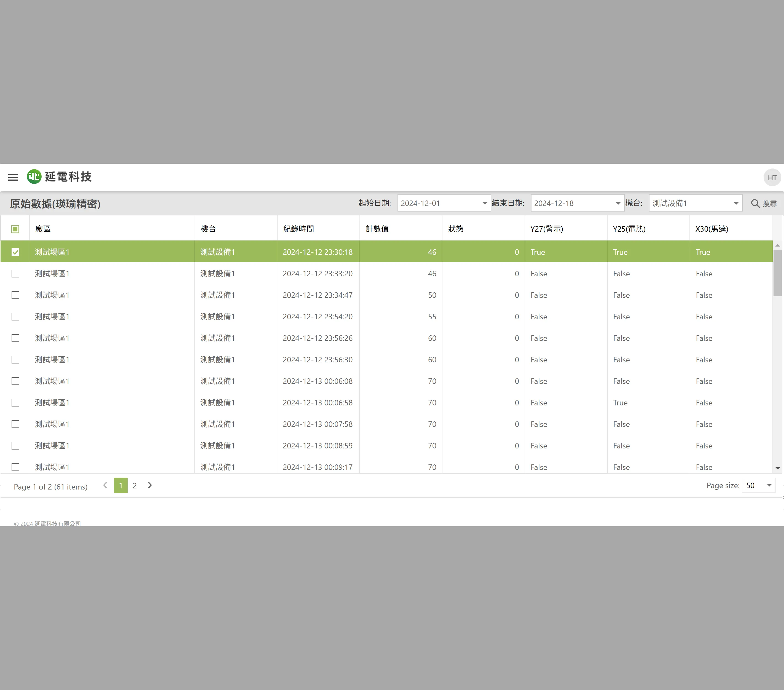Click 測試場區1 in 23:33:20 row
Image resolution: width=784 pixels, height=690 pixels.
[52, 274]
